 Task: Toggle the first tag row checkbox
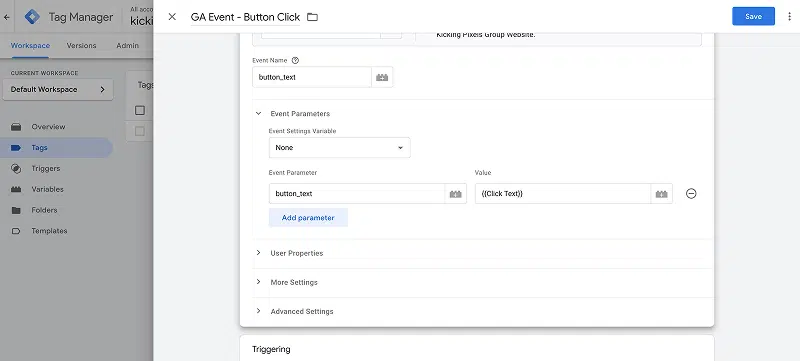(x=140, y=132)
